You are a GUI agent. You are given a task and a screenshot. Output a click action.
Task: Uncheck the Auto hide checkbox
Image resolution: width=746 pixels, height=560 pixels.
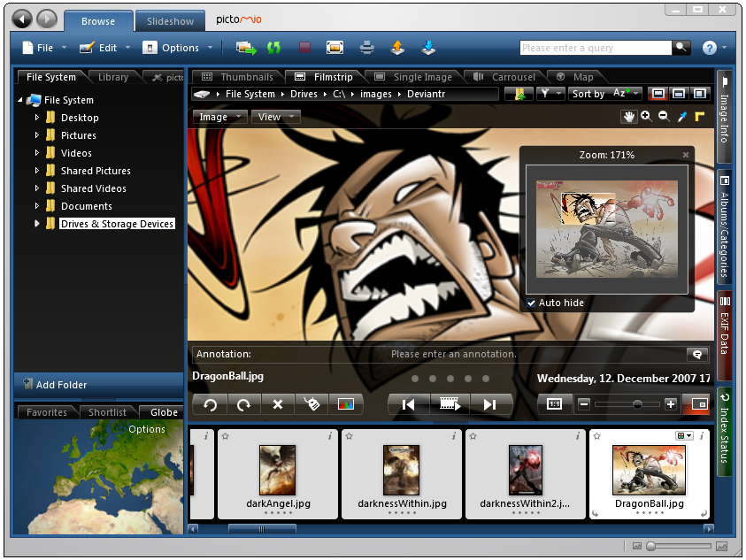pyautogui.click(x=532, y=303)
